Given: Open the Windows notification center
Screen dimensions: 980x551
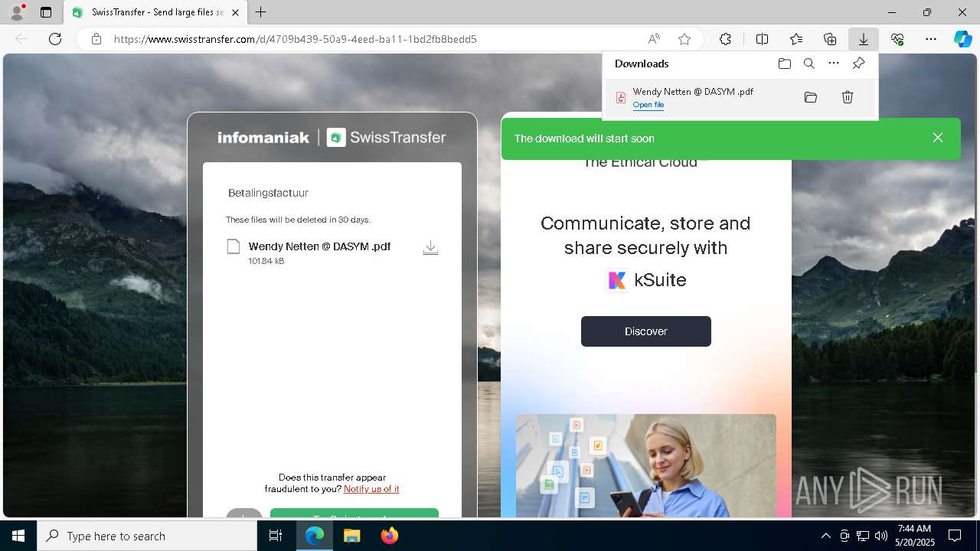Looking at the screenshot, I should [955, 536].
